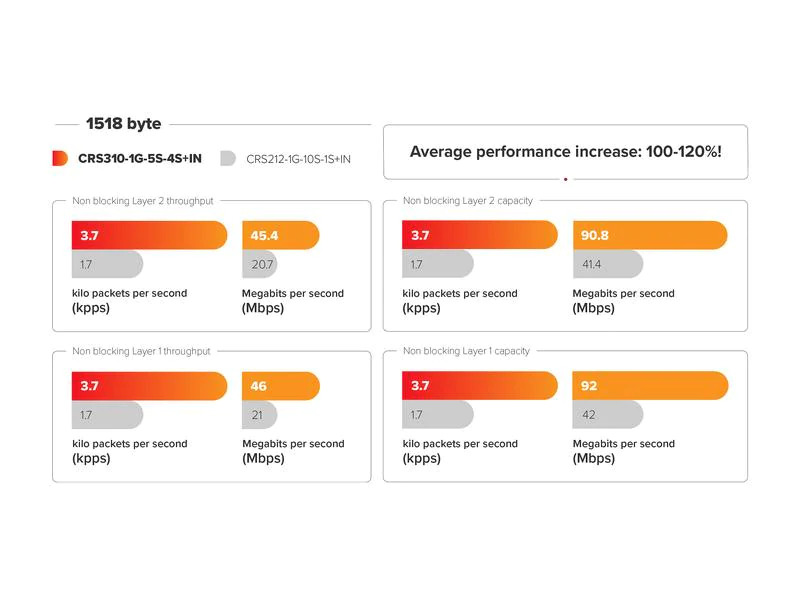Image resolution: width=800 pixels, height=600 pixels.
Task: Select the Non blocking Layer 1 capacity title
Action: point(466,351)
